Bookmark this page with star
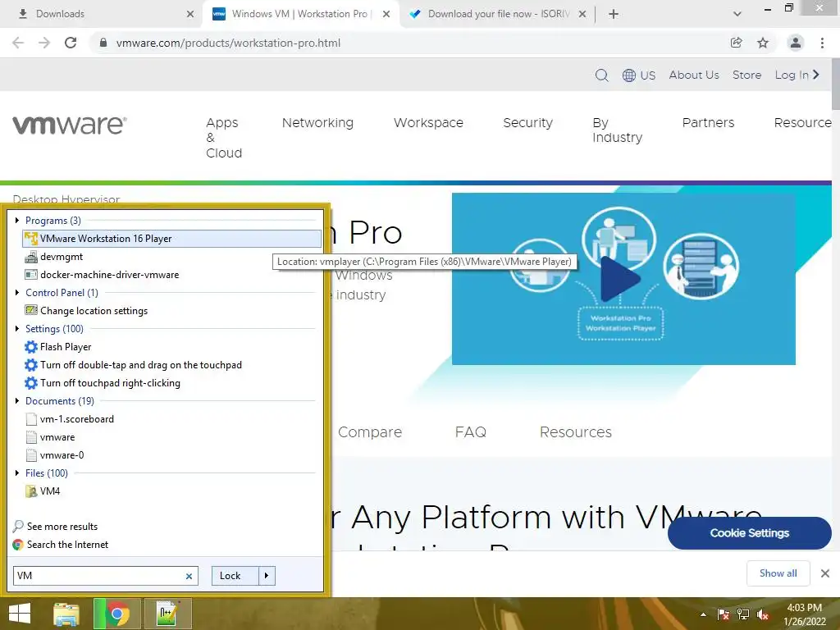The height and width of the screenshot is (630, 840). pos(763,43)
